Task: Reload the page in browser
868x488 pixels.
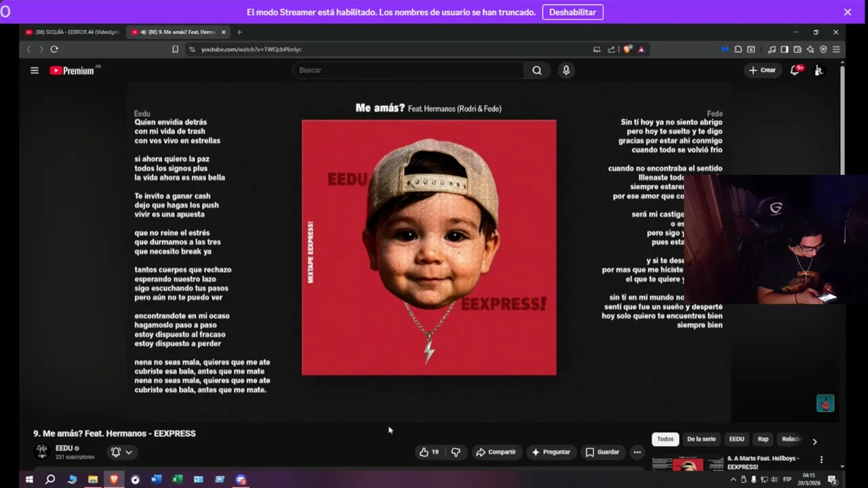Action: [54, 49]
